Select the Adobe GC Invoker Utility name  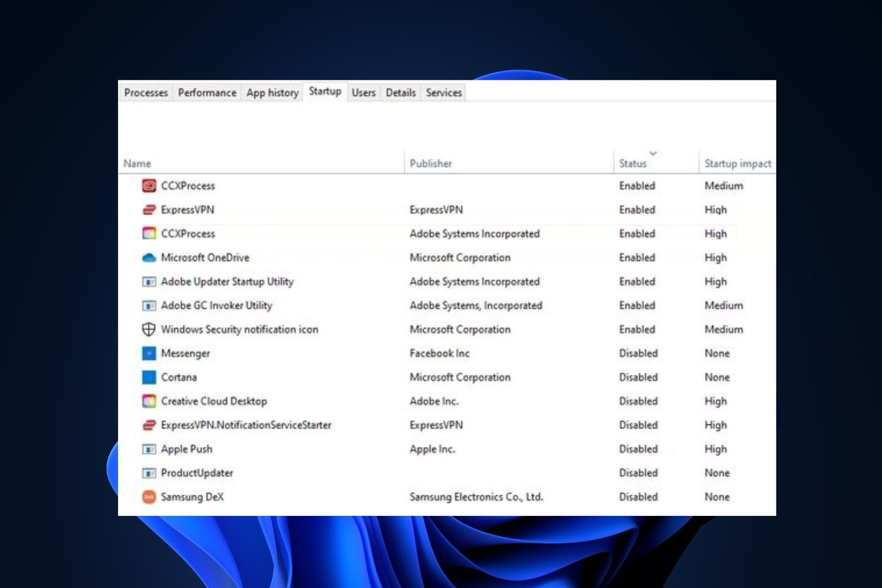point(216,305)
